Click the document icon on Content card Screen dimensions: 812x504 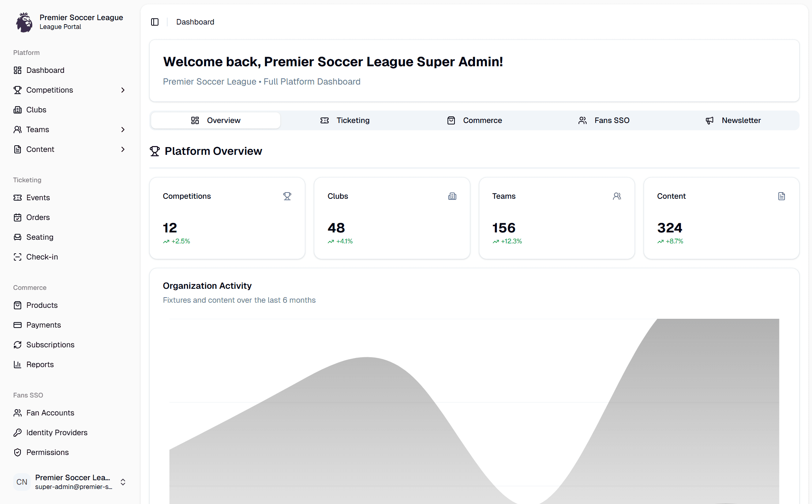(x=782, y=196)
